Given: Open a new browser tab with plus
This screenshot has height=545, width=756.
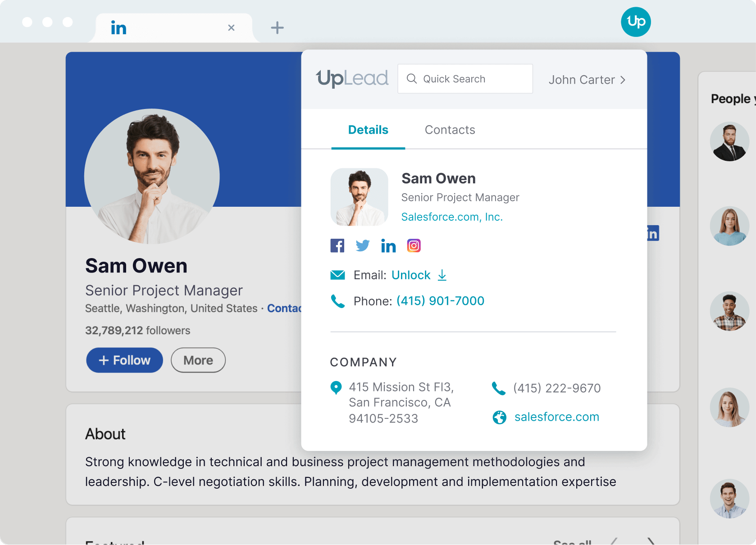Looking at the screenshot, I should (277, 28).
